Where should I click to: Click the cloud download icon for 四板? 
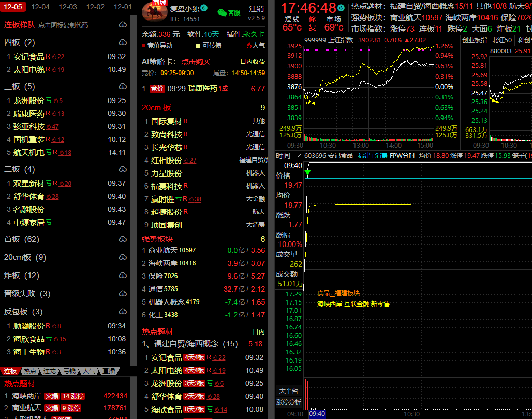click(123, 42)
